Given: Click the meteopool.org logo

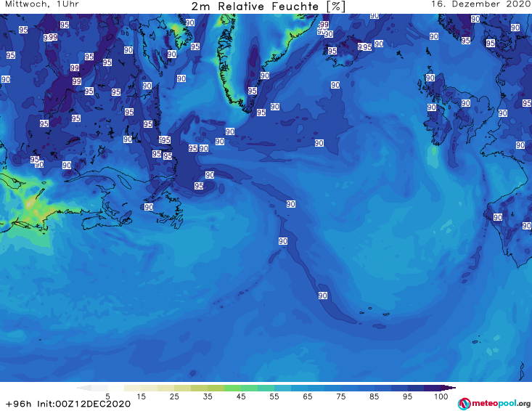Looking at the screenshot, I should point(494,404).
